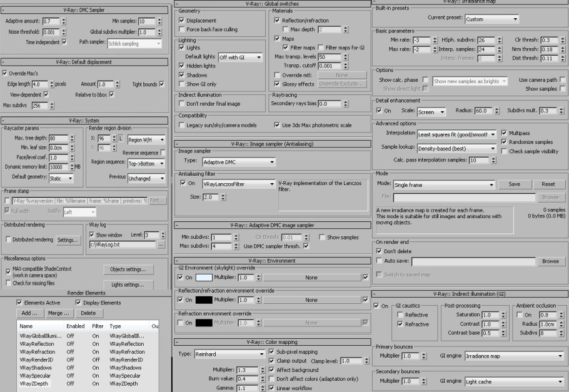Toggle Glossy effects checkbox
The height and width of the screenshot is (392, 569).
277,84
